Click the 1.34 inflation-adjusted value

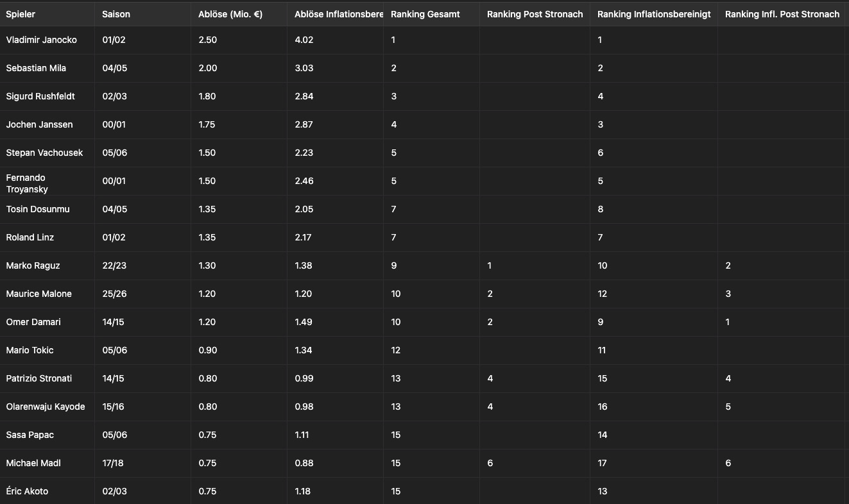click(303, 350)
